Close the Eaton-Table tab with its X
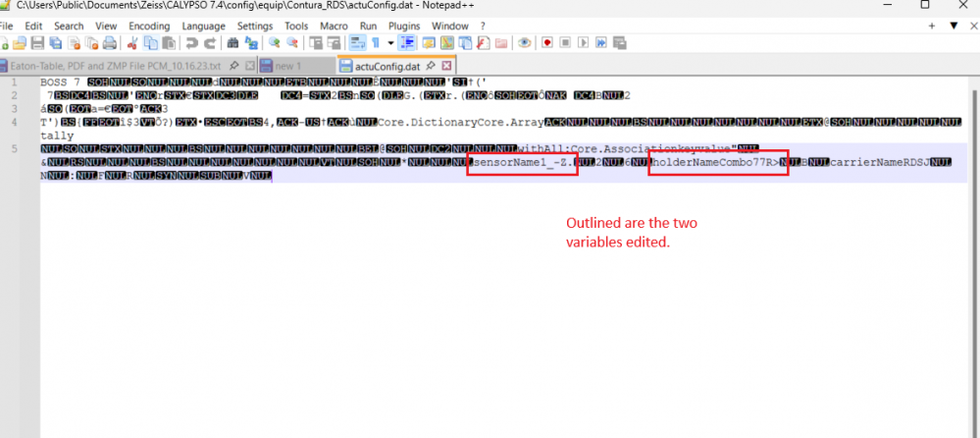 249,66
